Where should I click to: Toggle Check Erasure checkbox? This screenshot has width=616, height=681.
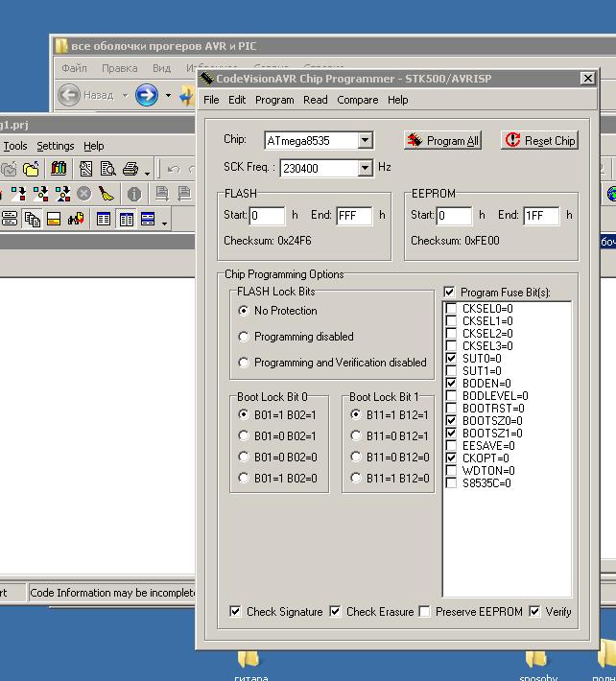coord(335,612)
